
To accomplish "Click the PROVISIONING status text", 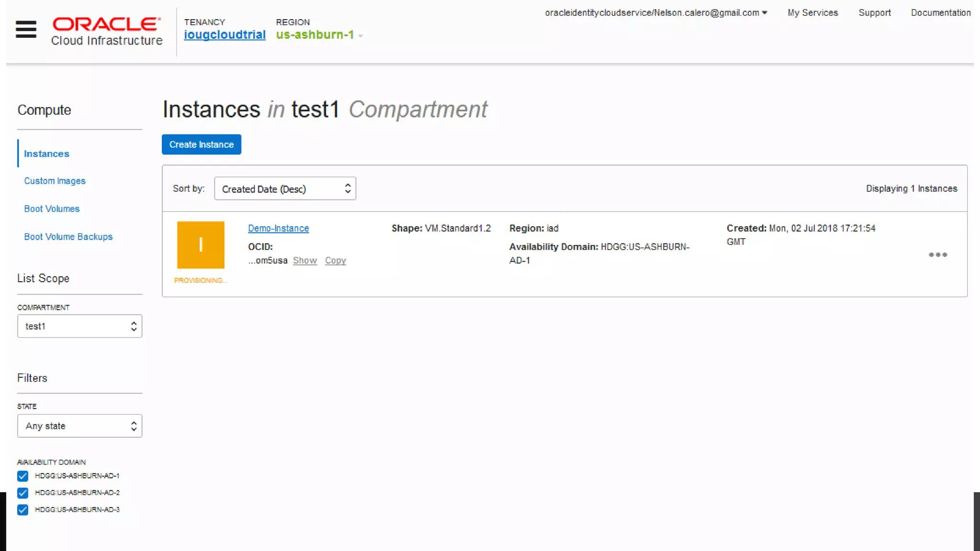I will tap(200, 280).
